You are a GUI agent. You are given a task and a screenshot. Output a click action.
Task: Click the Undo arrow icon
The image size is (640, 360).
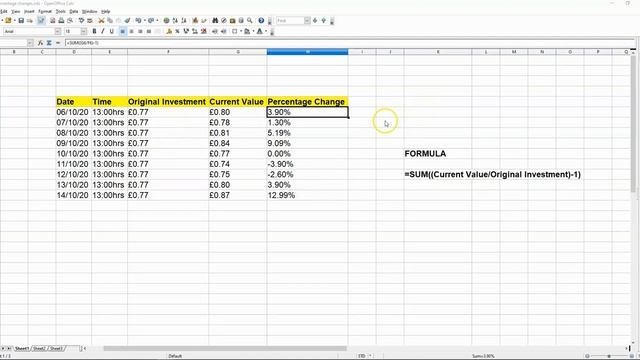(138, 20)
